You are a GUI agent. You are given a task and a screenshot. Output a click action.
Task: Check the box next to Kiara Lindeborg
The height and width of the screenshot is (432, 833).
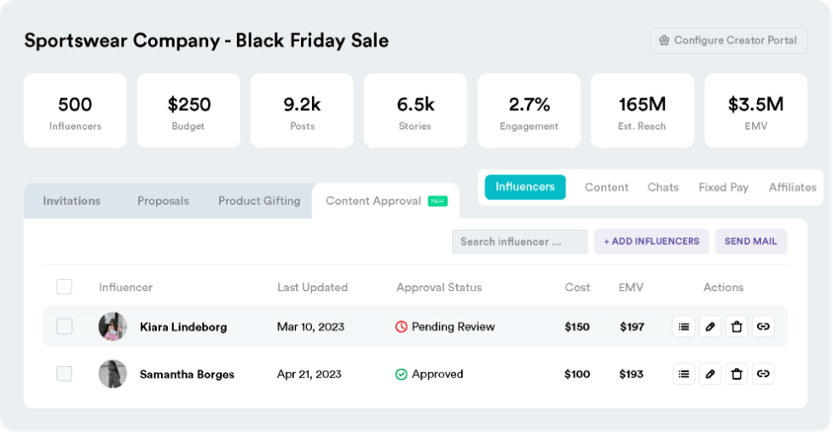click(x=64, y=326)
